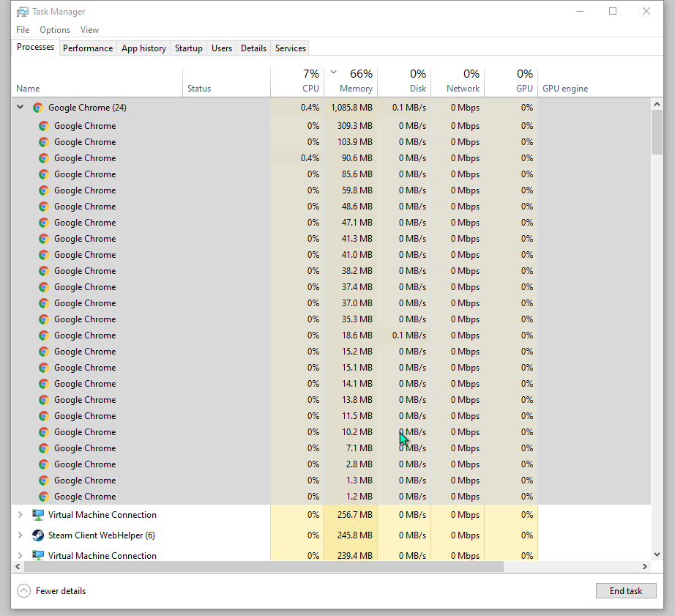
Task: Click Chrome icon in the 90.6 MB row
Action: coord(43,158)
